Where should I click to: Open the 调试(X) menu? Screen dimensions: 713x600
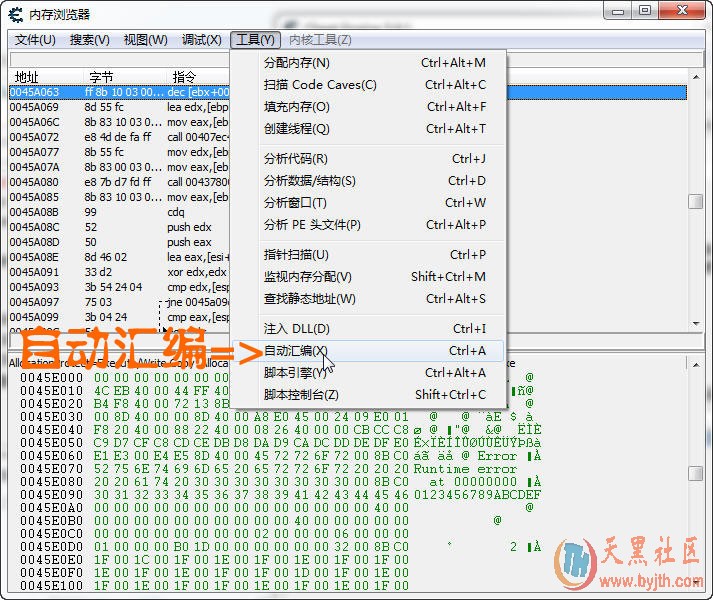(x=201, y=40)
